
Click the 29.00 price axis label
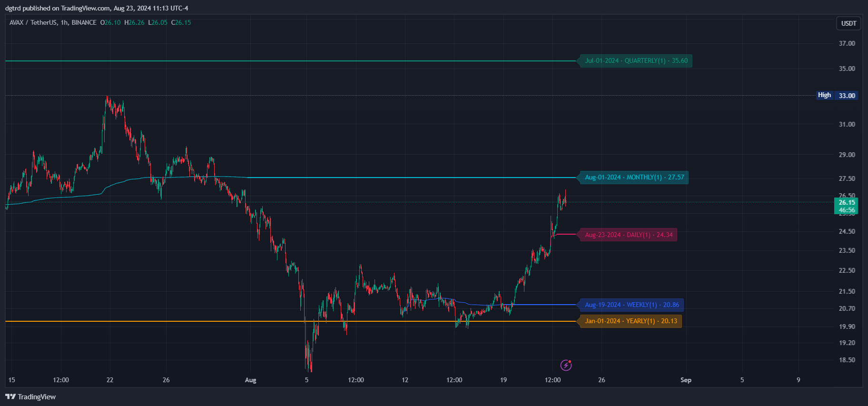(847, 155)
